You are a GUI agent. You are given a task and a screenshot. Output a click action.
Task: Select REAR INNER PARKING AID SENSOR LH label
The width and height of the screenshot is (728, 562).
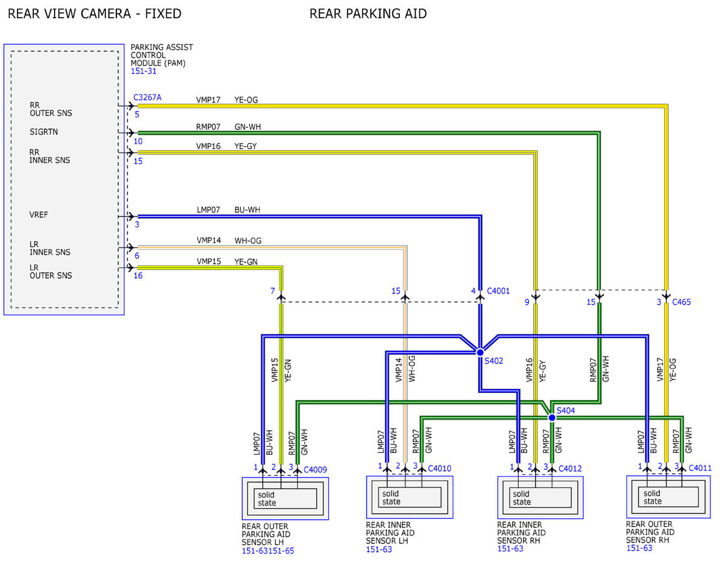[x=390, y=533]
